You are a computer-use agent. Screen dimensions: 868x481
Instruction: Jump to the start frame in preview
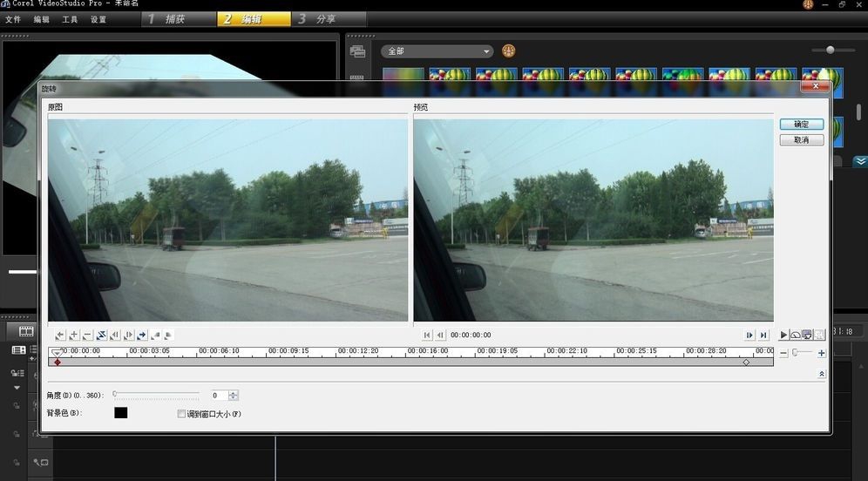pyautogui.click(x=427, y=335)
